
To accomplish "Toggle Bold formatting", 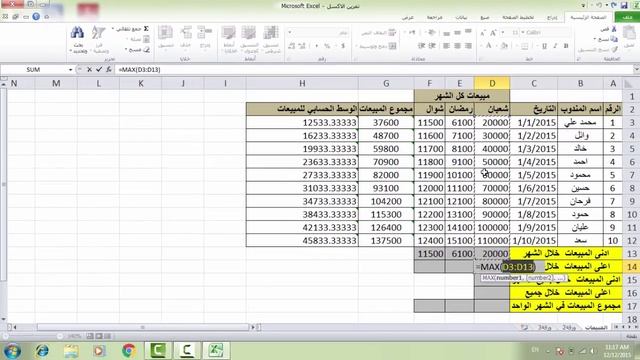I will click(x=566, y=46).
